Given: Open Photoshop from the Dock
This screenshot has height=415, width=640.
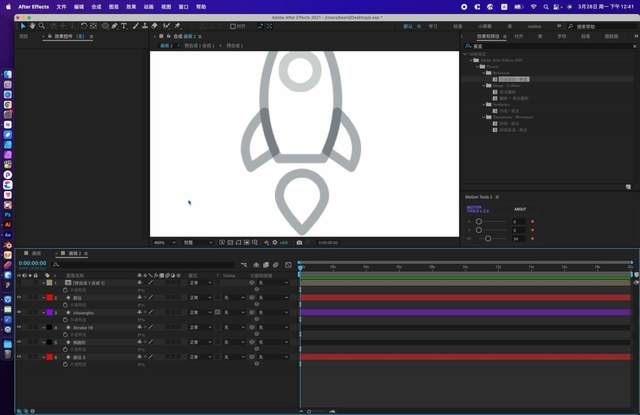Looking at the screenshot, I should click(8, 215).
